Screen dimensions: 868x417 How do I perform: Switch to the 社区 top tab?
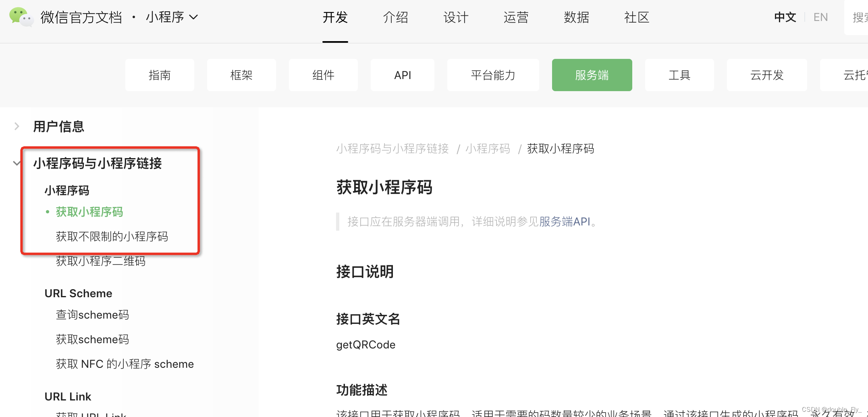(x=637, y=17)
